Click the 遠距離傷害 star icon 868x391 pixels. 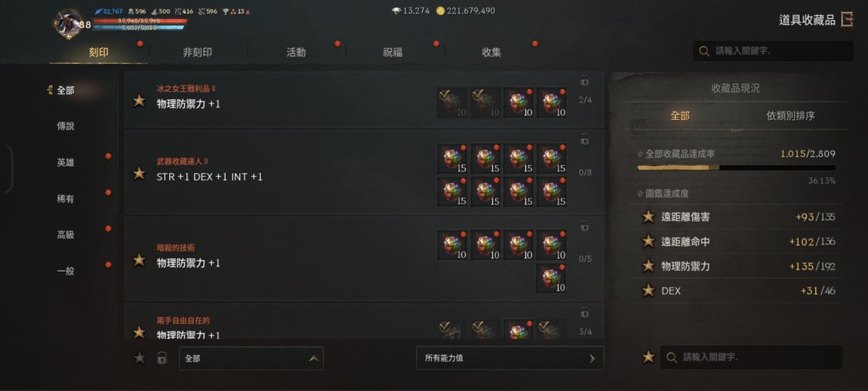point(648,217)
